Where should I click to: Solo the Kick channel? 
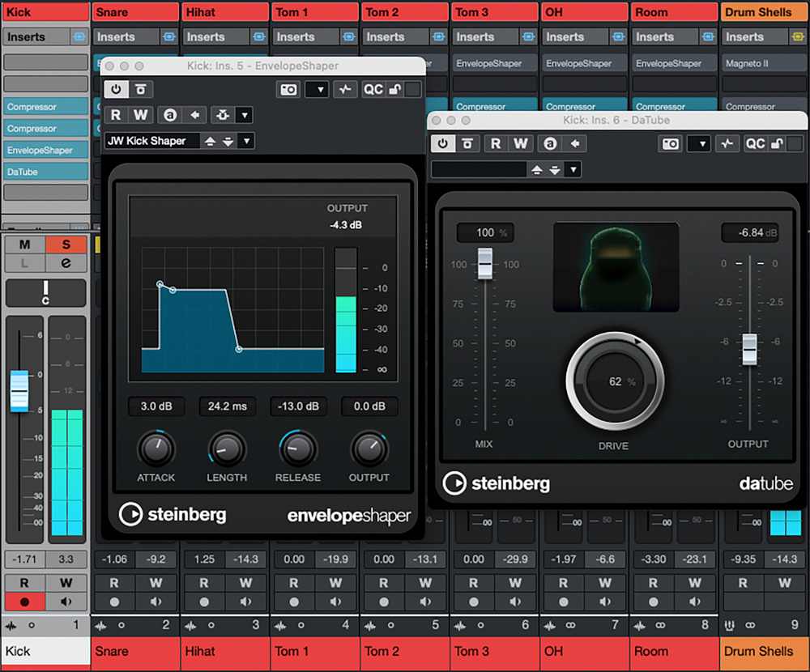coord(66,245)
